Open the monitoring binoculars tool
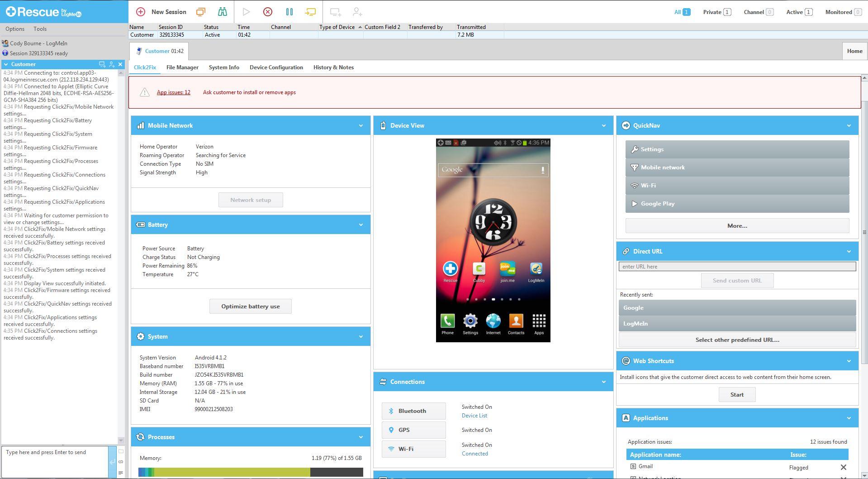Image resolution: width=868 pixels, height=479 pixels. 222,12
